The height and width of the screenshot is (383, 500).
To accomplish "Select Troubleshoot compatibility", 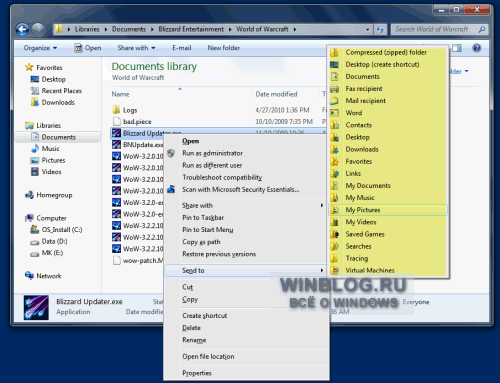I will click(x=222, y=177).
